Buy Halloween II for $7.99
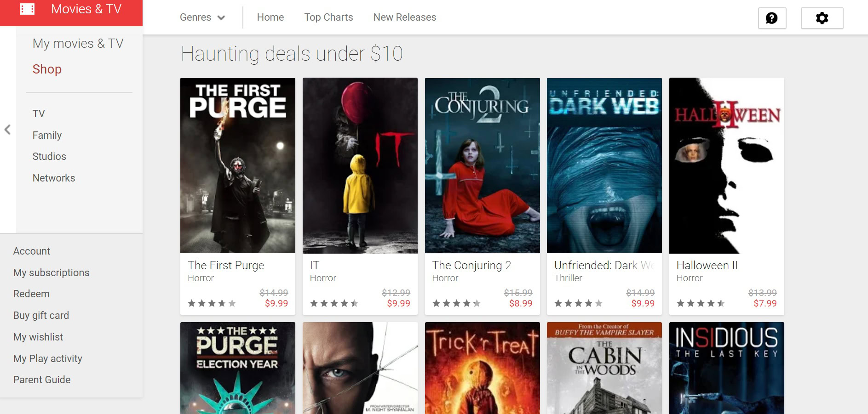 [765, 303]
